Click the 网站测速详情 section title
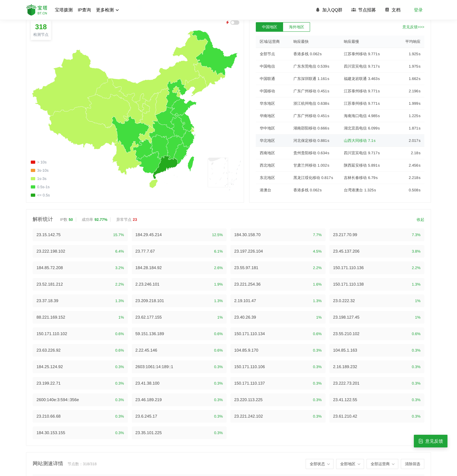The height and width of the screenshot is (476, 457). coord(48,464)
